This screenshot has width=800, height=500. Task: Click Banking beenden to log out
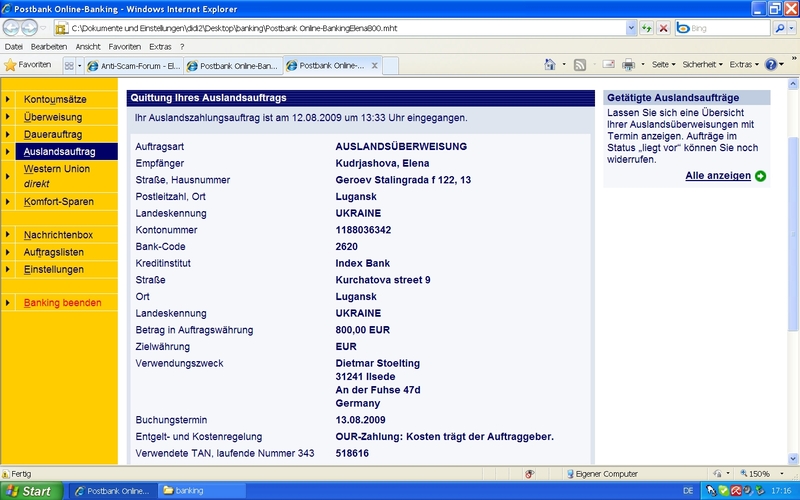(x=62, y=302)
